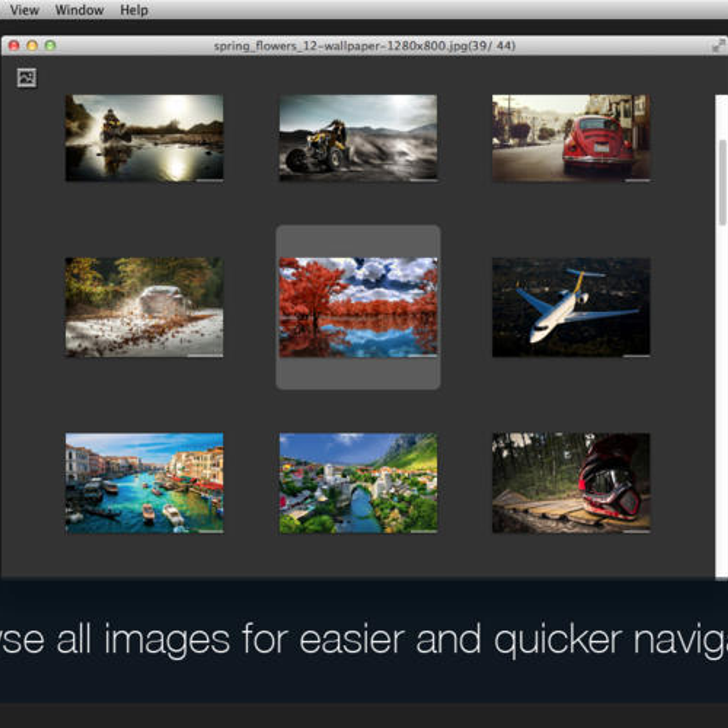Click the window title filename text
The width and height of the screenshot is (728, 728).
pyautogui.click(x=364, y=46)
